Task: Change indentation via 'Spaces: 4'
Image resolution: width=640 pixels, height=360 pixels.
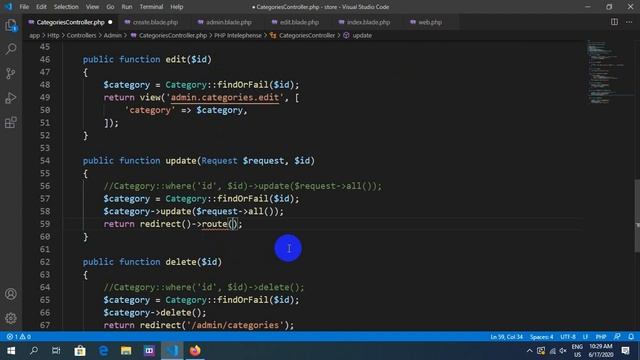Action: [x=542, y=337]
